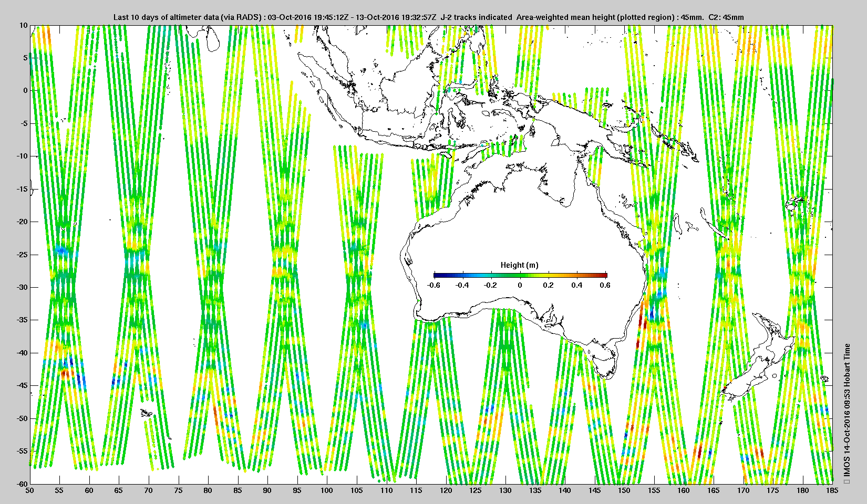The width and height of the screenshot is (867, 504).
Task: Click longitude axis label "170"
Action: pyautogui.click(x=744, y=490)
